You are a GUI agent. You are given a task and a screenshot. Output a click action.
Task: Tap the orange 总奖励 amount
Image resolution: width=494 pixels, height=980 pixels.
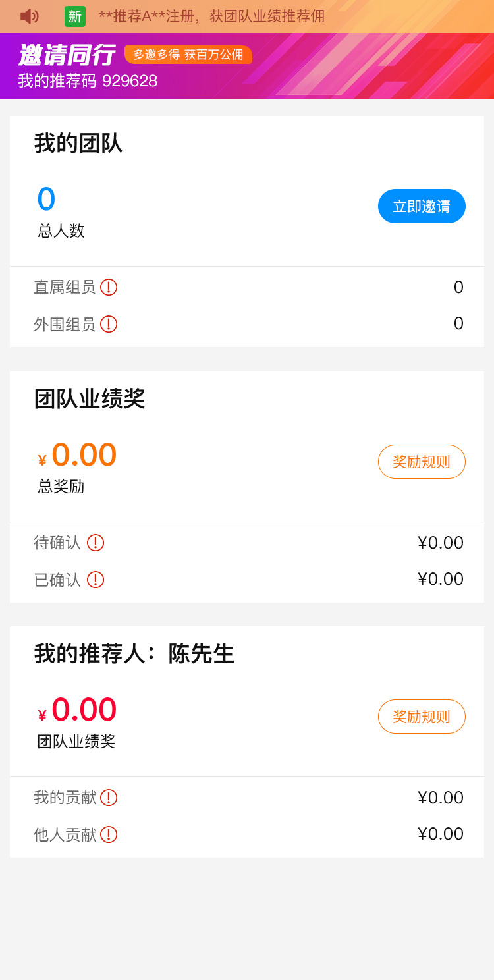point(84,455)
